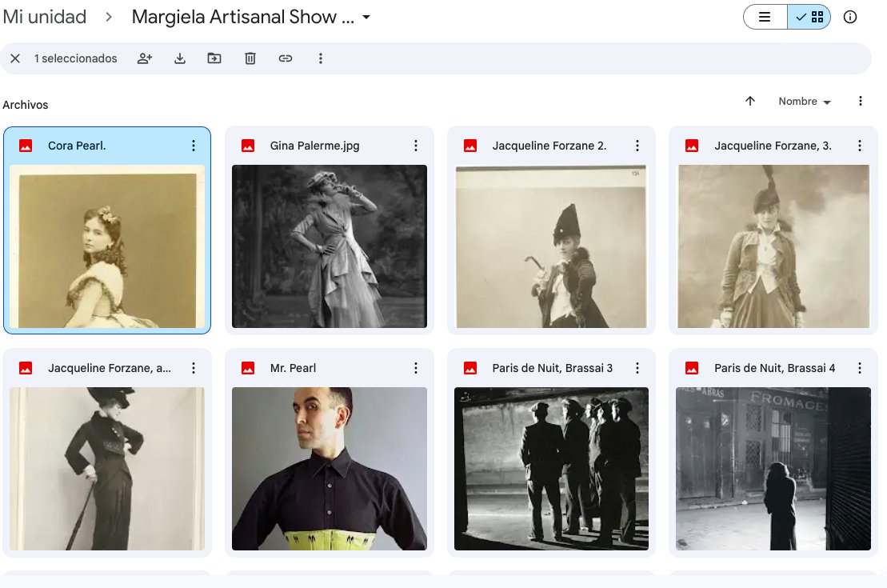Click the share (add person) icon

coord(145,58)
